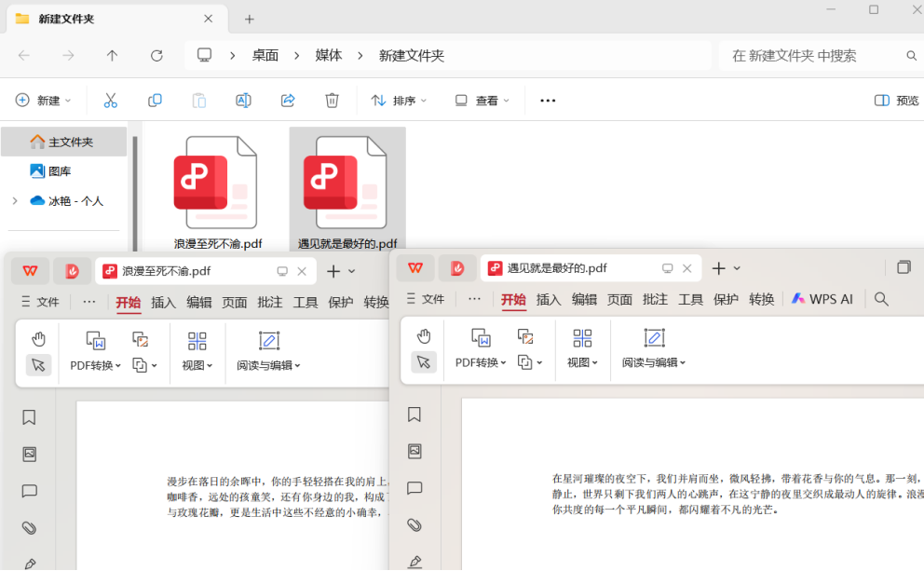Viewport: 924px width, 571px height.
Task: Click the red Docer icon in the right WPS window
Action: [x=457, y=268]
